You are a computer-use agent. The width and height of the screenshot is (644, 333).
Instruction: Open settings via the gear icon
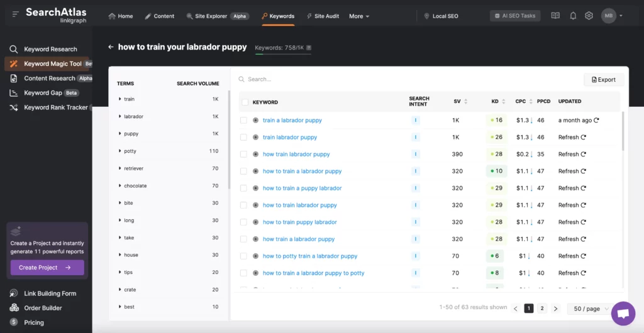(589, 16)
